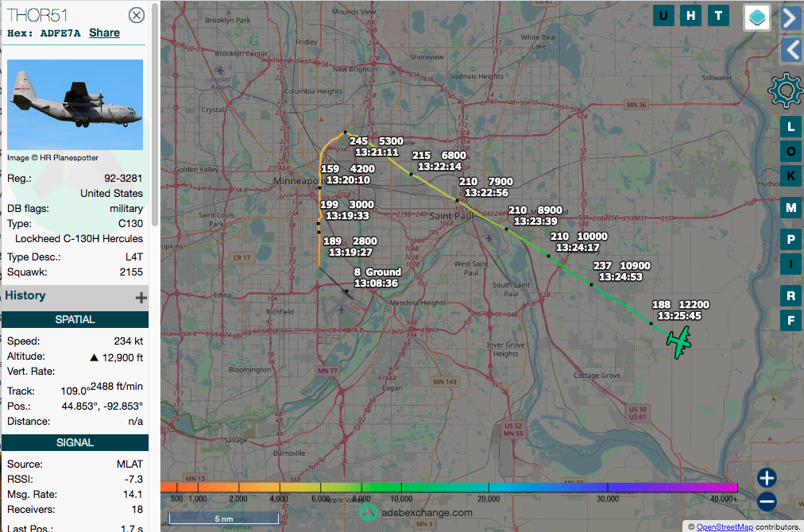Image resolution: width=804 pixels, height=532 pixels.
Task: Click the 13:19:27 track timestamp label
Action: [x=351, y=253]
